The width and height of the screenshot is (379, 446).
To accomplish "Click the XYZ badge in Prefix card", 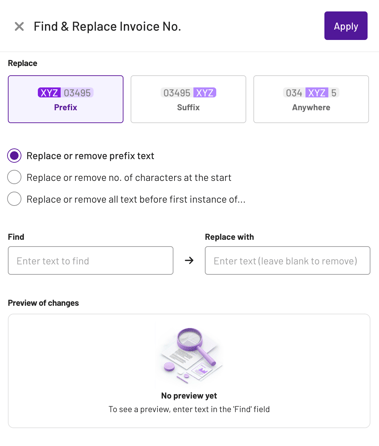I will click(x=49, y=93).
